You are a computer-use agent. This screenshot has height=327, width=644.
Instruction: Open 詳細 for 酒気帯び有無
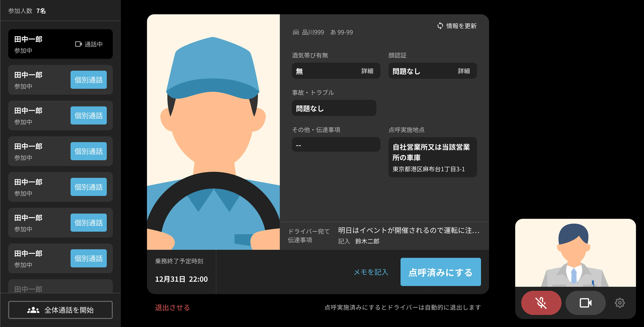click(367, 71)
